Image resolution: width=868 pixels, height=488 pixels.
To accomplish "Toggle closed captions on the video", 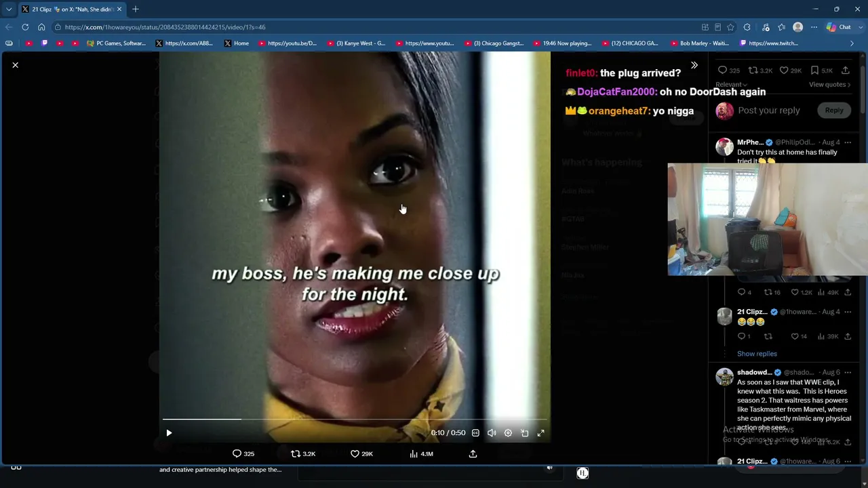I will coord(475,433).
